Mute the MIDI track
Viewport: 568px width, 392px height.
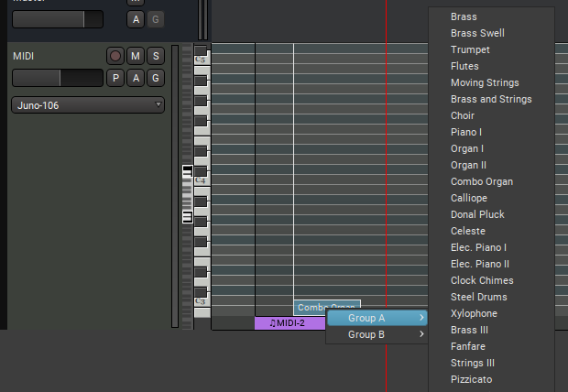[x=136, y=57]
